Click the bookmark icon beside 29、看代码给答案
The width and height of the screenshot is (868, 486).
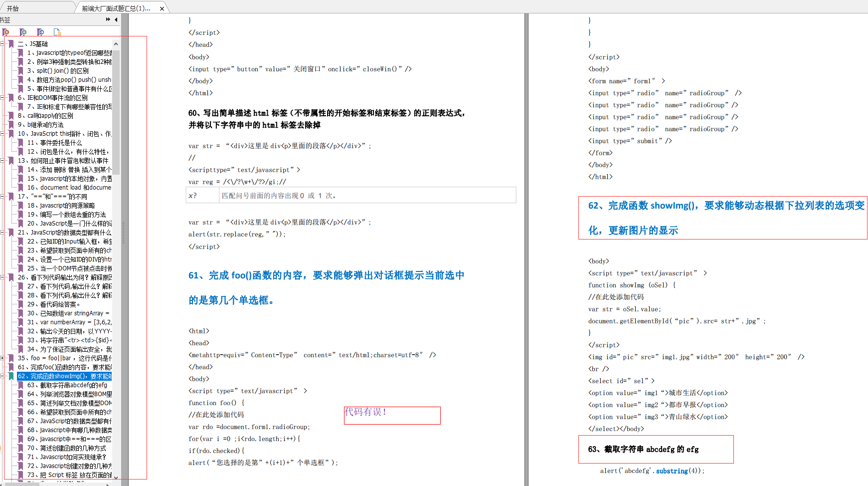[20, 304]
